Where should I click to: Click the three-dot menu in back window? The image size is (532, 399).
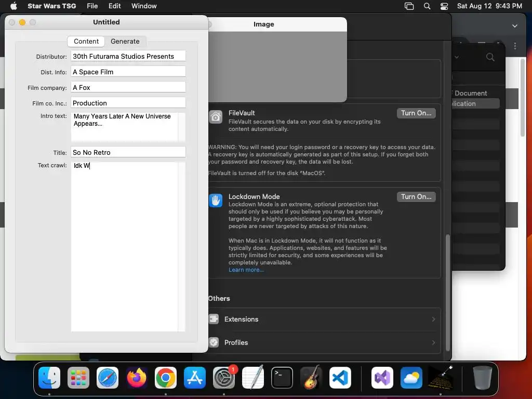pos(515,46)
